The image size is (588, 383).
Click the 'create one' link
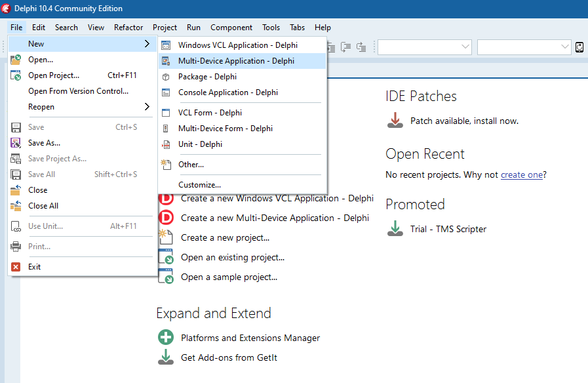(522, 175)
